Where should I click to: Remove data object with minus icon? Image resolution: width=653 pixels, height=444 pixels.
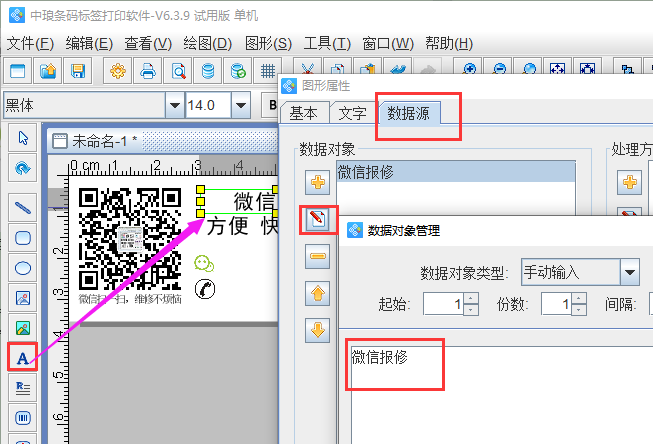click(318, 257)
